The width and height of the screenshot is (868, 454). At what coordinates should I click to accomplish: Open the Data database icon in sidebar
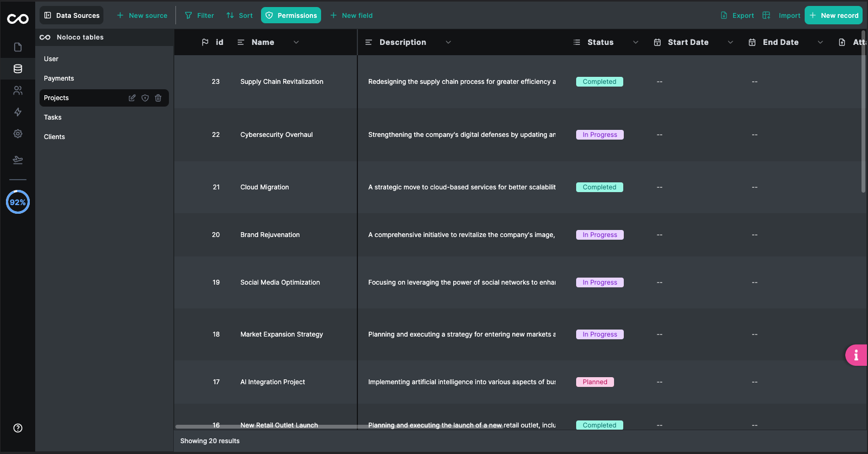coord(18,69)
